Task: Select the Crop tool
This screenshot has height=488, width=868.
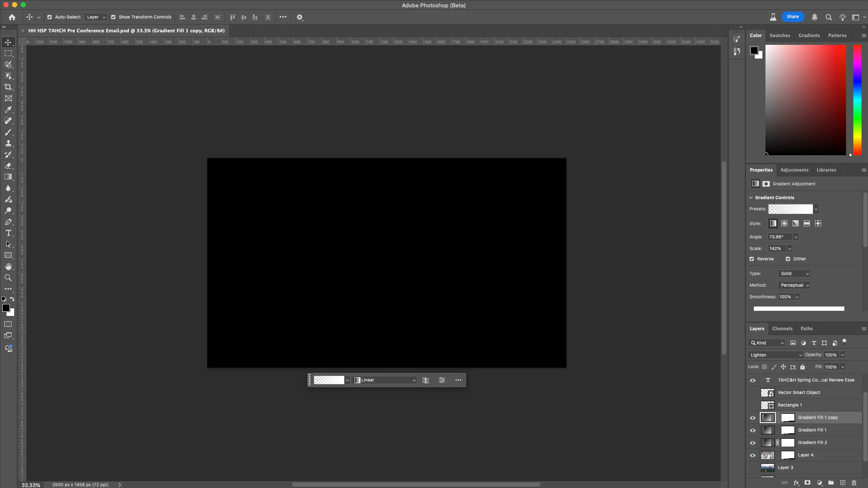Action: 8,87
